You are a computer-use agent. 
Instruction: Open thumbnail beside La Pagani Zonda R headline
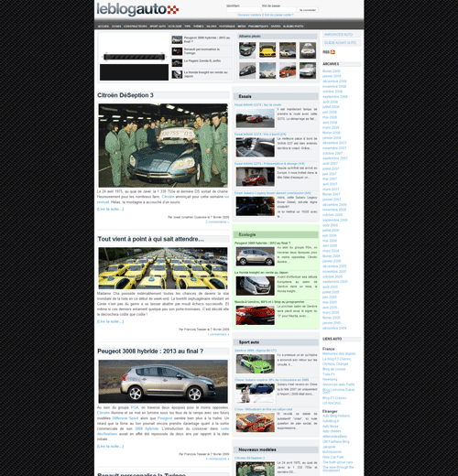coord(177,63)
